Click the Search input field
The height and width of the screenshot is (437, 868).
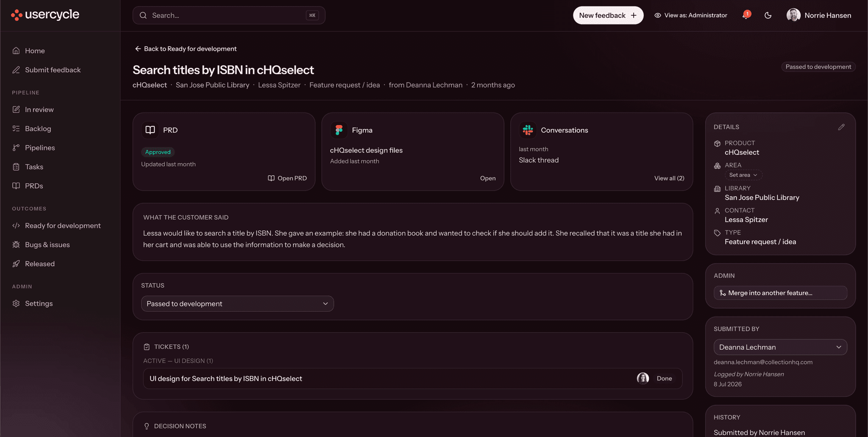pos(229,15)
